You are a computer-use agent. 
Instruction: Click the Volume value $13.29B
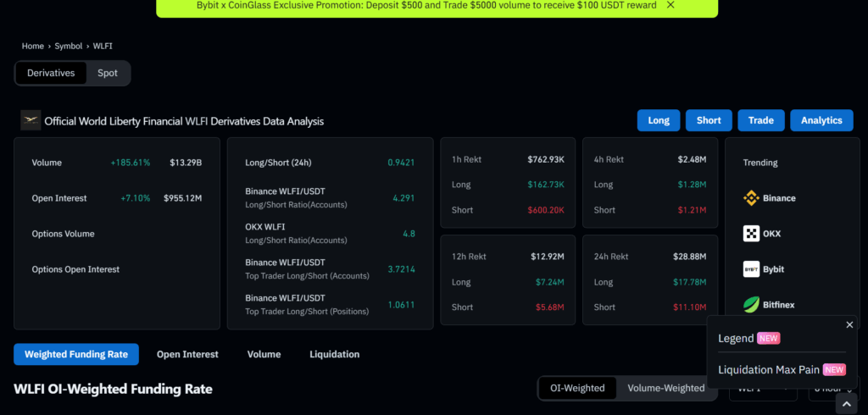coord(186,163)
